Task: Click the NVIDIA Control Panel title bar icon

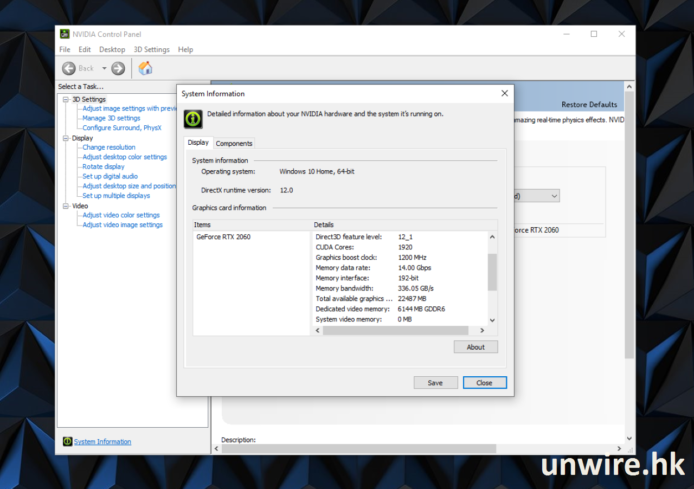Action: (x=65, y=34)
